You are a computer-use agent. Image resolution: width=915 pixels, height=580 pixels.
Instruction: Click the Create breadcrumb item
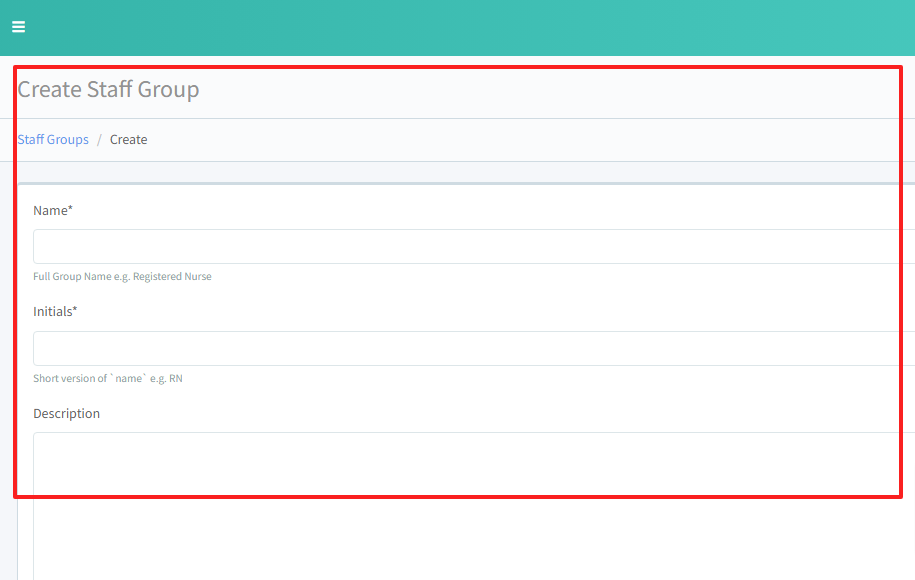pos(128,140)
